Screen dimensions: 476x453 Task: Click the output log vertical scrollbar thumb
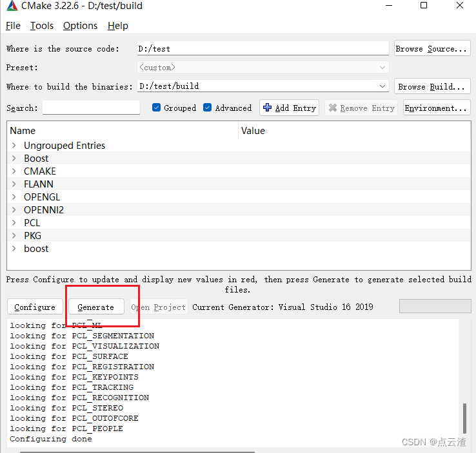pyautogui.click(x=464, y=418)
